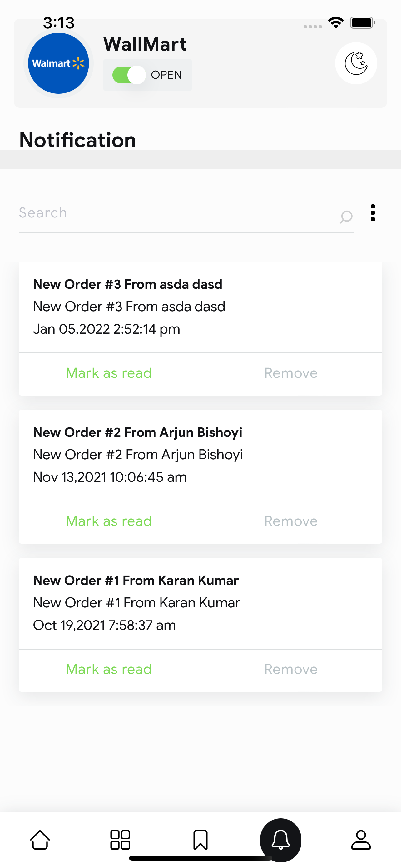Focus the notification Search field

click(x=177, y=213)
